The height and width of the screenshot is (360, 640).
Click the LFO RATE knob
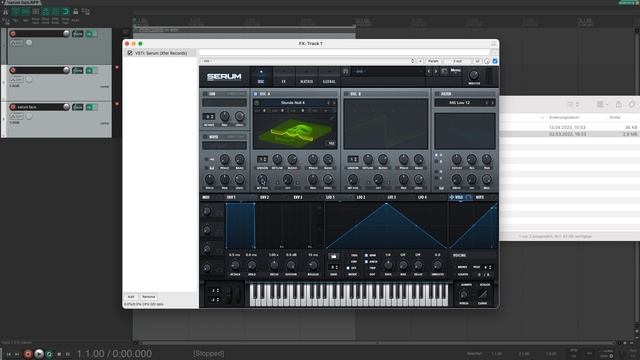tap(388, 265)
